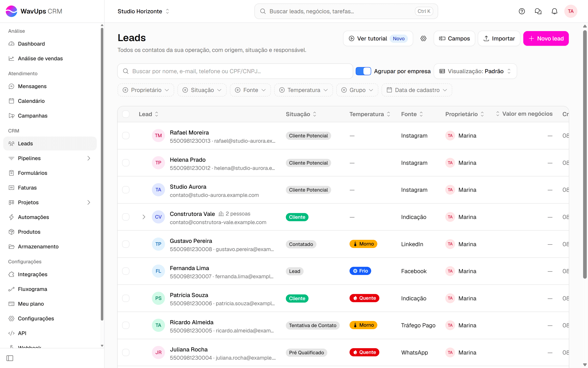
Task: Click the TA user avatar in header
Action: [x=570, y=11]
